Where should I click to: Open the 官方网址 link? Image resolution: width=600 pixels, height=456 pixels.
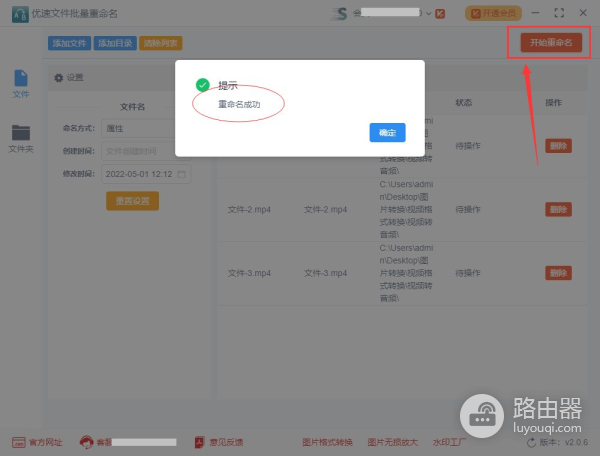pyautogui.click(x=37, y=443)
